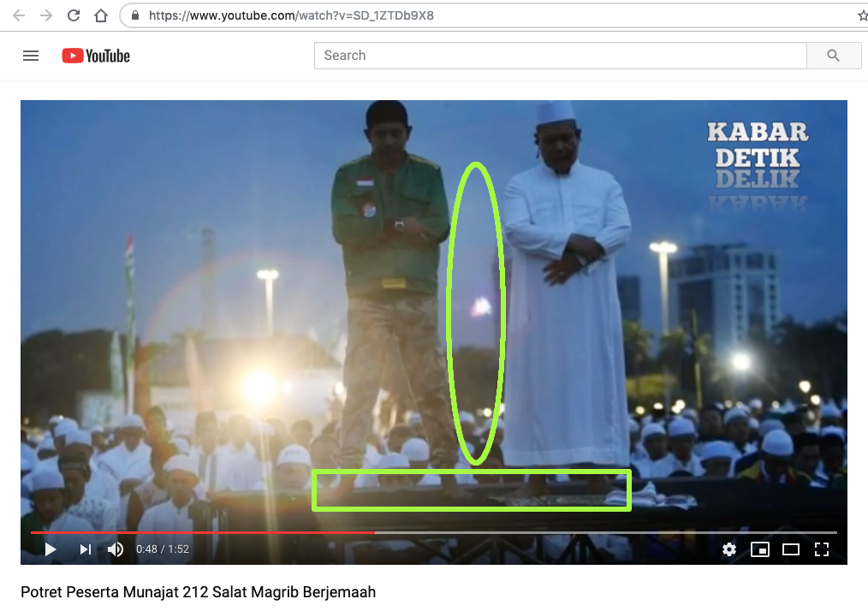Focus the YouTube Search field
This screenshot has width=868, height=611.
[x=561, y=56]
